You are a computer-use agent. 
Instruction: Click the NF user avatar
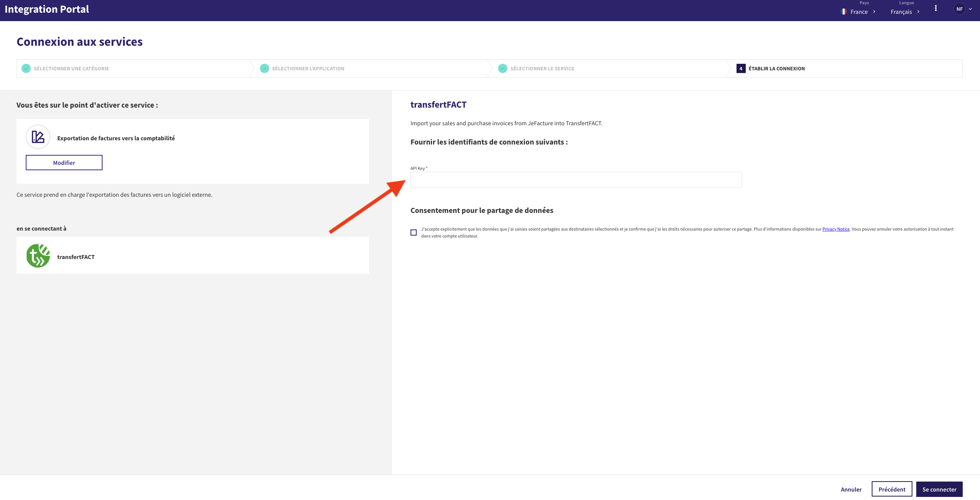[x=959, y=9]
